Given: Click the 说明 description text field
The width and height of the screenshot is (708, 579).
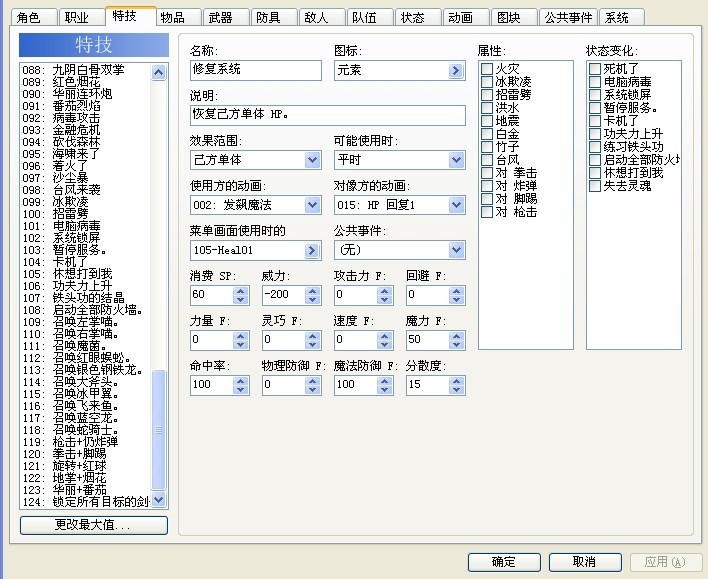Looking at the screenshot, I should (x=328, y=115).
